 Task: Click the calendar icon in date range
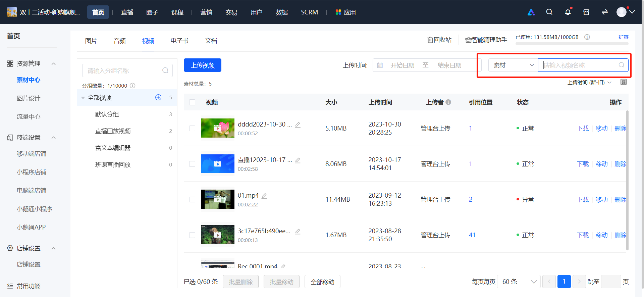click(x=380, y=65)
